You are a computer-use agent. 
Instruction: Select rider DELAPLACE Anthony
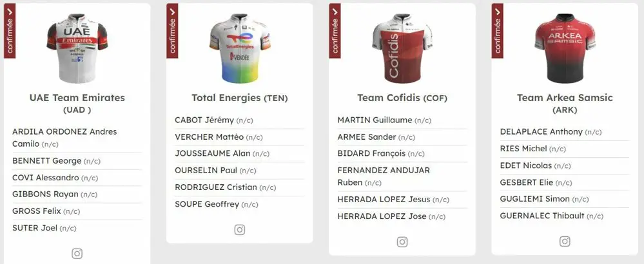(x=541, y=131)
